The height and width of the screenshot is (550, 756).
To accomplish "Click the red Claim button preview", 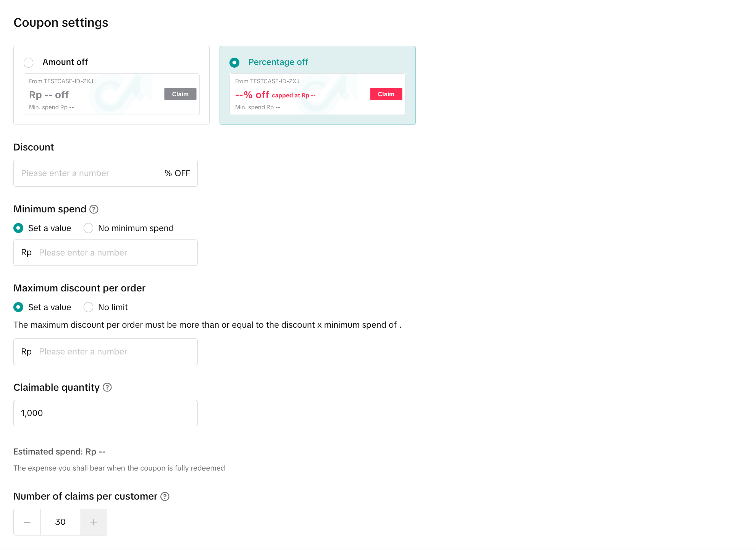I will 386,94.
